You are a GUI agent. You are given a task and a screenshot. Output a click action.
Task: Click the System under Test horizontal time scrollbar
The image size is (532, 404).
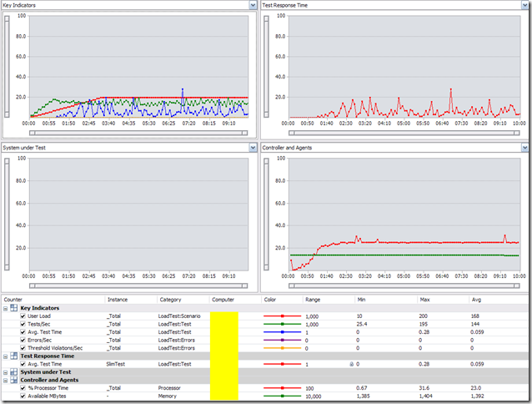click(x=138, y=285)
